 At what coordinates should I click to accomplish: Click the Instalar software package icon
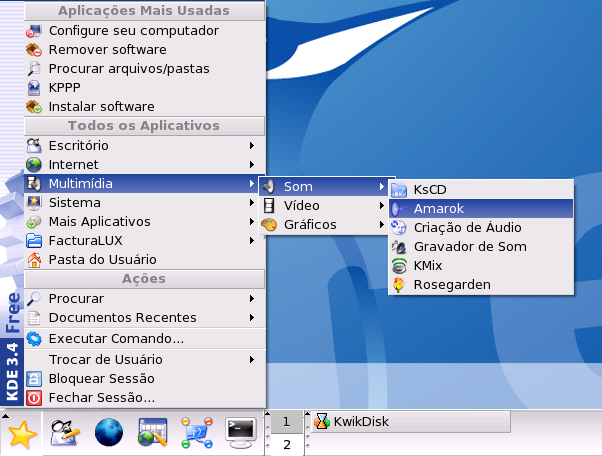coord(34,107)
